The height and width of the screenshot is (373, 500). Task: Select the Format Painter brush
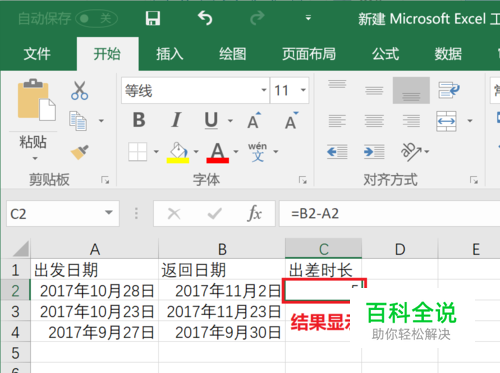point(80,152)
